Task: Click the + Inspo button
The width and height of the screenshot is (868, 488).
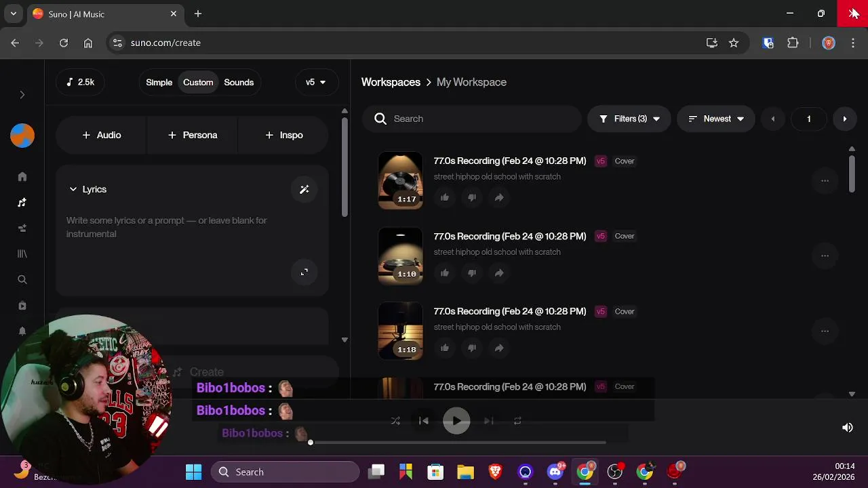Action: point(284,135)
